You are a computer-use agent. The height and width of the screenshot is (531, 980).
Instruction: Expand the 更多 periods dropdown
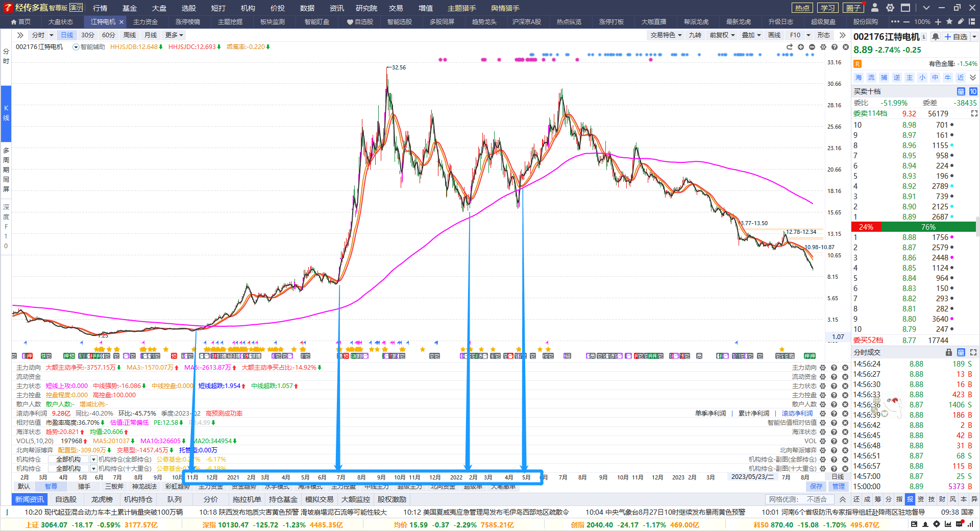(x=174, y=35)
